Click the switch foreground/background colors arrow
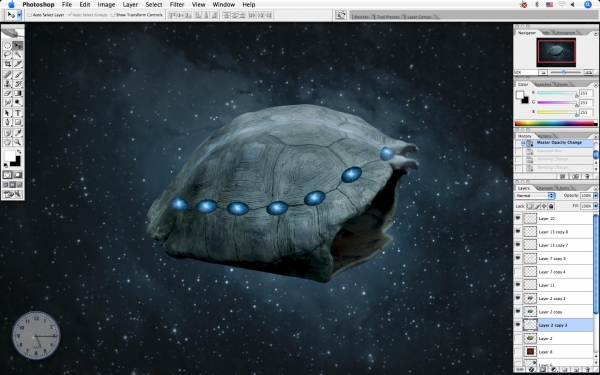The height and width of the screenshot is (375, 600). coord(19,152)
